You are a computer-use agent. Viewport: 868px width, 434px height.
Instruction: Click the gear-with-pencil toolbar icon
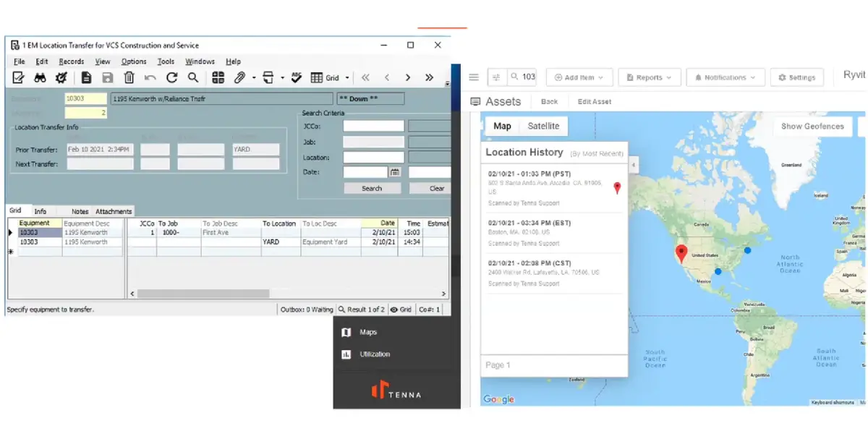[x=62, y=77]
